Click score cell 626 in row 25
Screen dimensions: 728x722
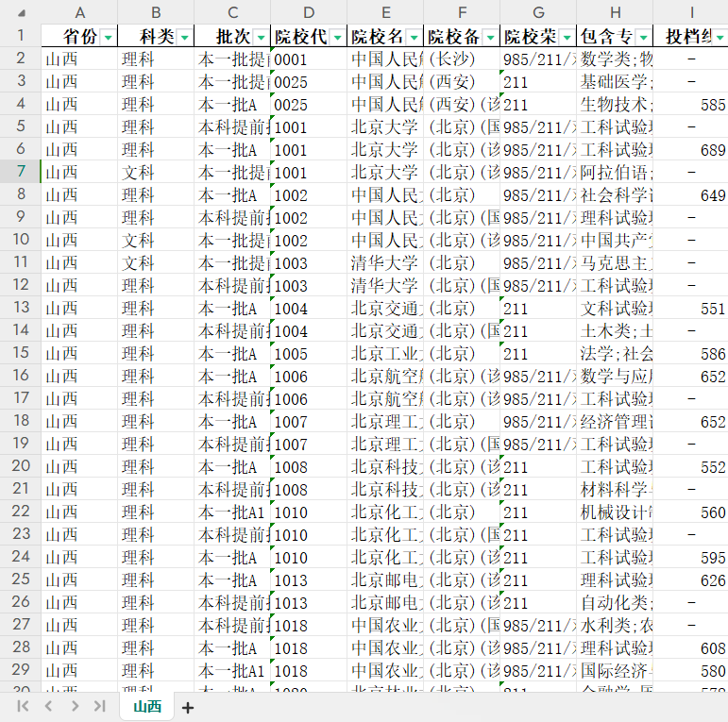pyautogui.click(x=691, y=580)
